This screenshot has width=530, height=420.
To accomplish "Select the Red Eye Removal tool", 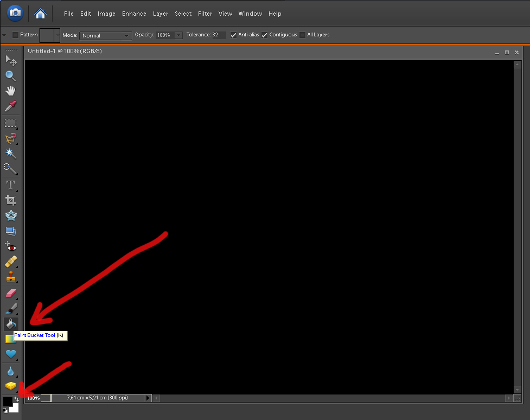I will pyautogui.click(x=10, y=247).
